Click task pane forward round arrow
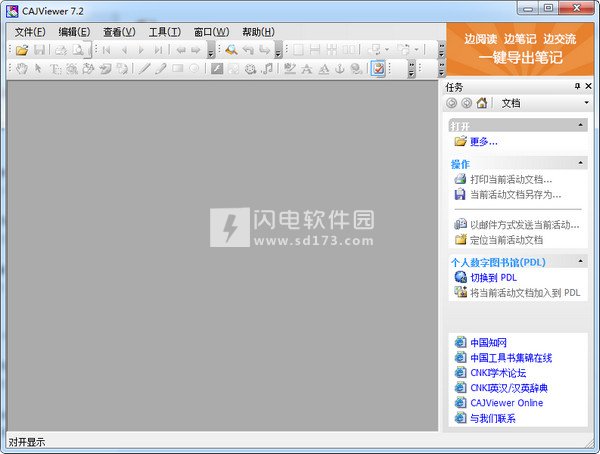Screen dimensions: 600x454 pyautogui.click(x=466, y=103)
